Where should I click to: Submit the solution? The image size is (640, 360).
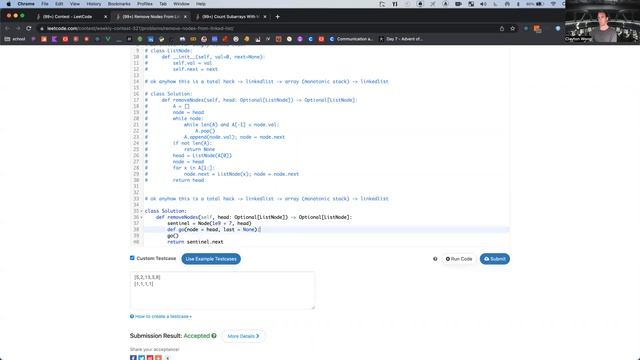click(494, 259)
